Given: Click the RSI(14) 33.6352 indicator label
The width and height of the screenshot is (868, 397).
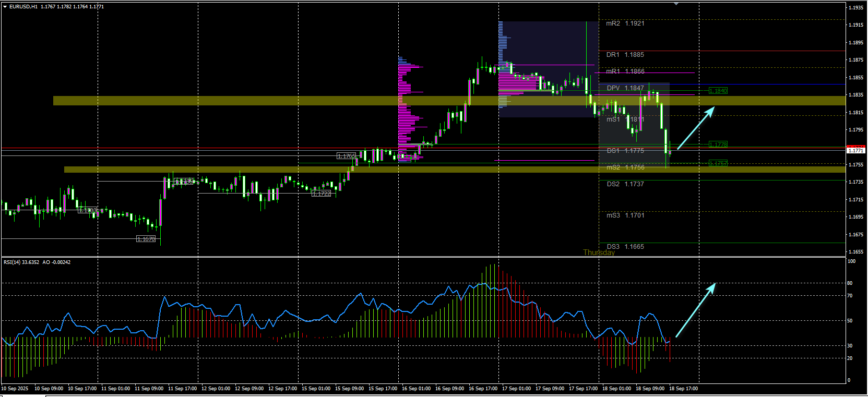Looking at the screenshot, I should coord(21,262).
